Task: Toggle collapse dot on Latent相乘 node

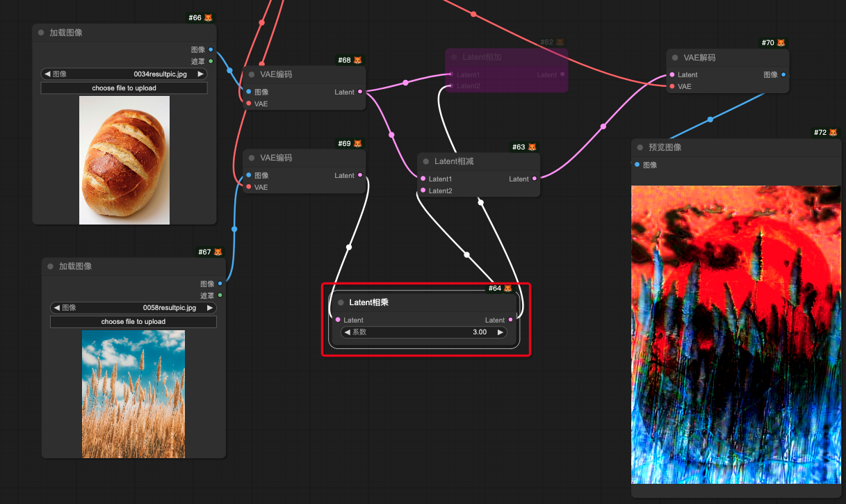Action: pyautogui.click(x=341, y=302)
